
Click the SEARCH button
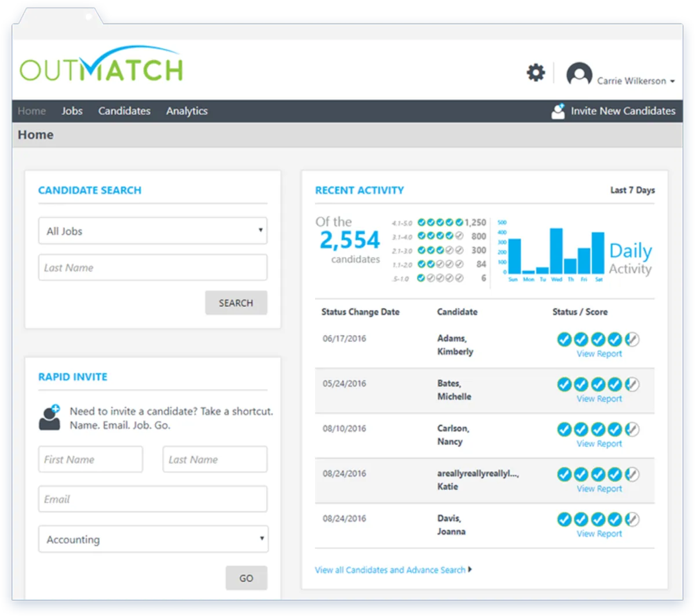236,303
